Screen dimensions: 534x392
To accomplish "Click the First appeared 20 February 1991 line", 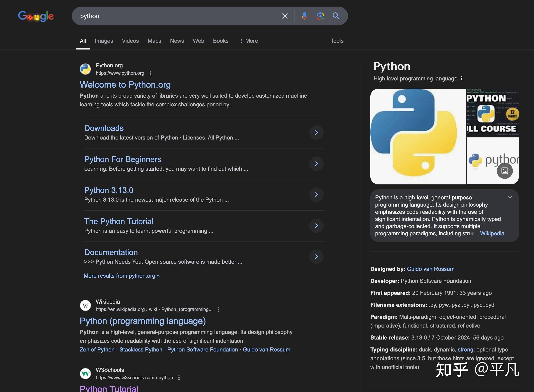I will coord(431,293).
